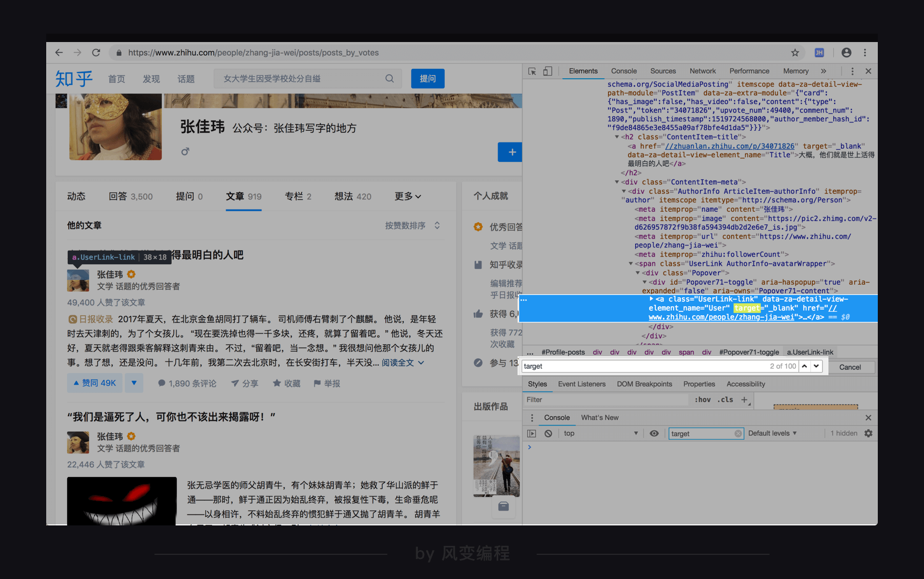This screenshot has height=579, width=924.
Task: Open the Default levels dropdown
Action: tap(772, 433)
